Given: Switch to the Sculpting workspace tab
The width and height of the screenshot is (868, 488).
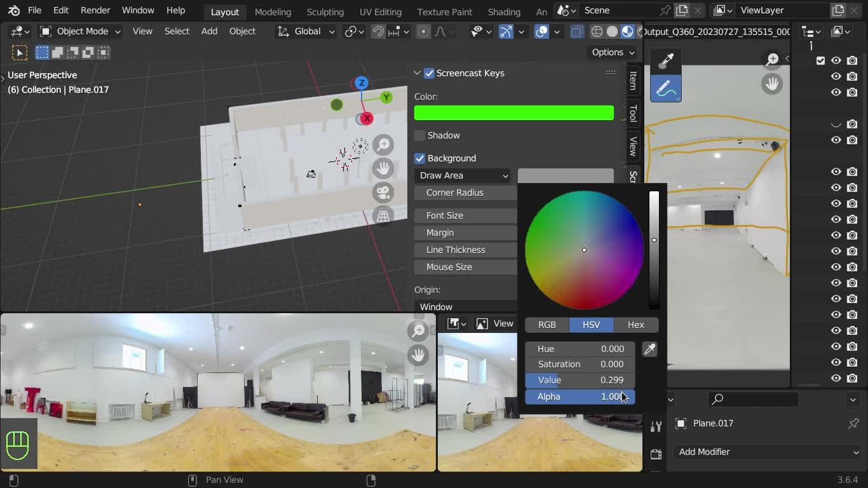Looking at the screenshot, I should (325, 11).
